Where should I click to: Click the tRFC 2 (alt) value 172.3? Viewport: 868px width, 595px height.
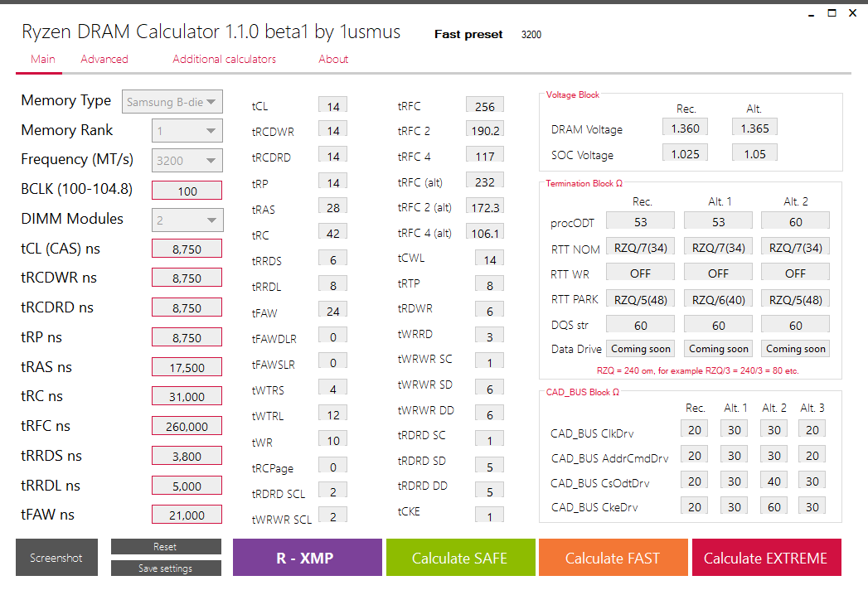click(x=485, y=207)
